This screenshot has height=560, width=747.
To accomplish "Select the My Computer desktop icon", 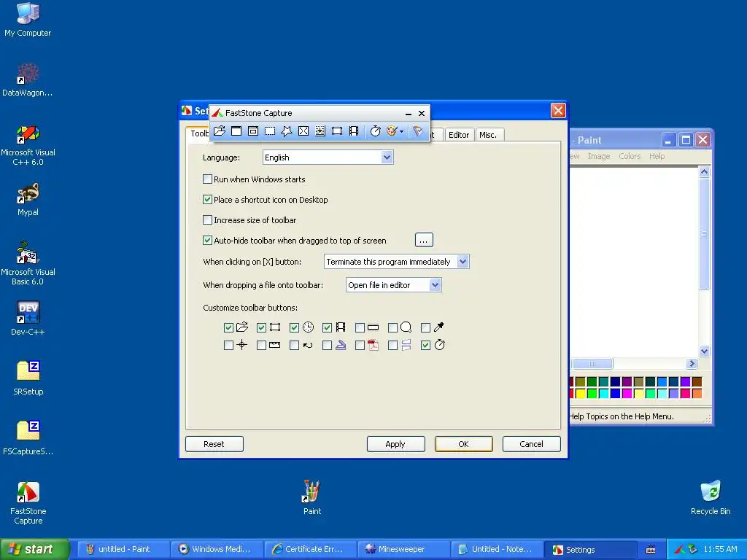I will click(28, 20).
